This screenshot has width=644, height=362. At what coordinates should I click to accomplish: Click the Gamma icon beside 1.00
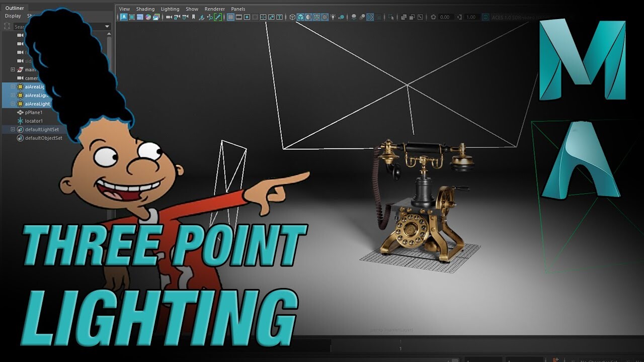tap(459, 17)
